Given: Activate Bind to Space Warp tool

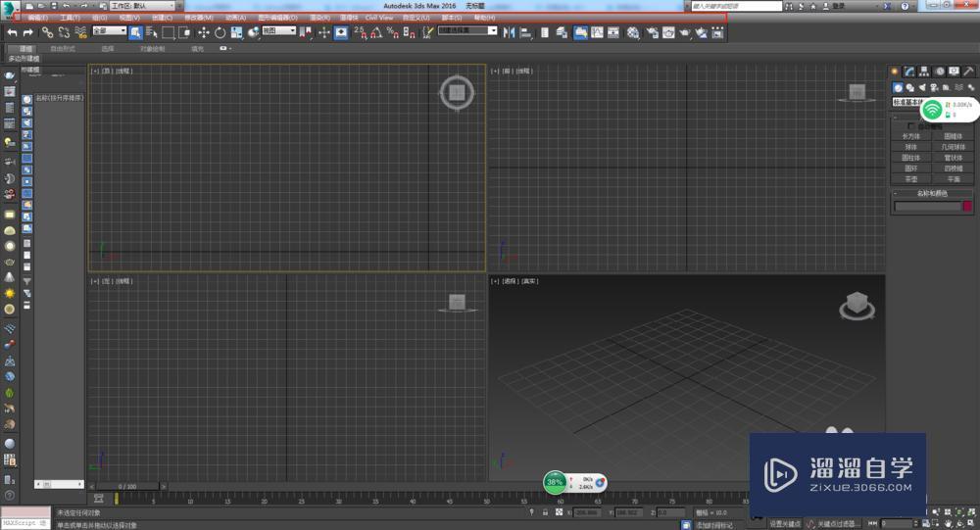Looking at the screenshot, I should (80, 32).
